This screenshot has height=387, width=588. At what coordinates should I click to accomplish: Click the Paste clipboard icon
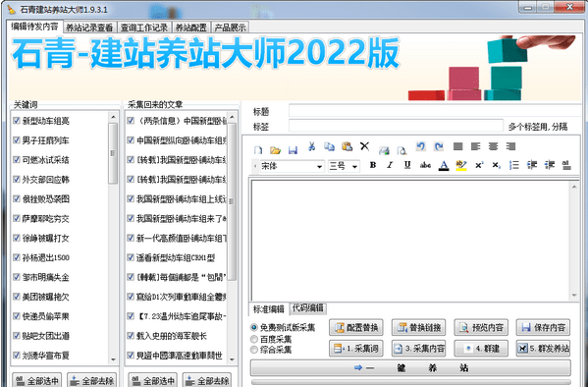point(347,146)
